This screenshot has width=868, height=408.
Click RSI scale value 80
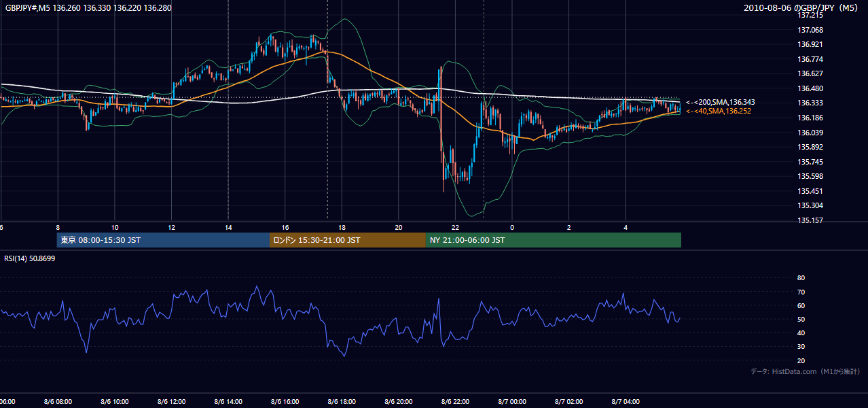[x=801, y=278]
